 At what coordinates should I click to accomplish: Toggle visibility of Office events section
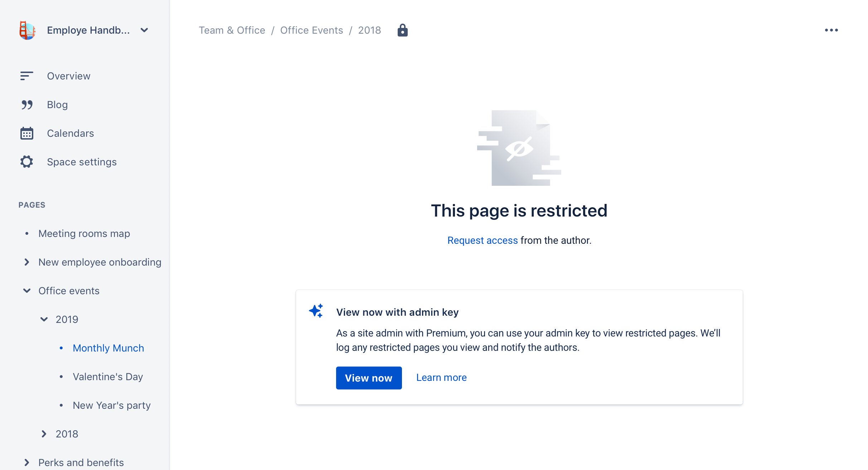[27, 291]
